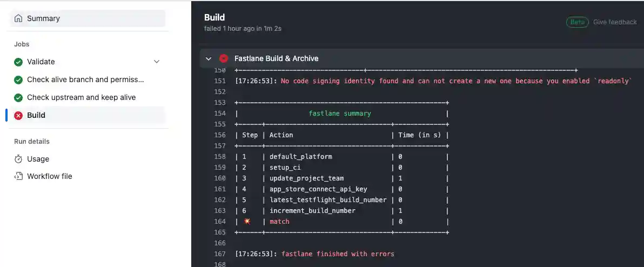644x267 pixels.
Task: Open the Usage run details
Action: click(38, 159)
